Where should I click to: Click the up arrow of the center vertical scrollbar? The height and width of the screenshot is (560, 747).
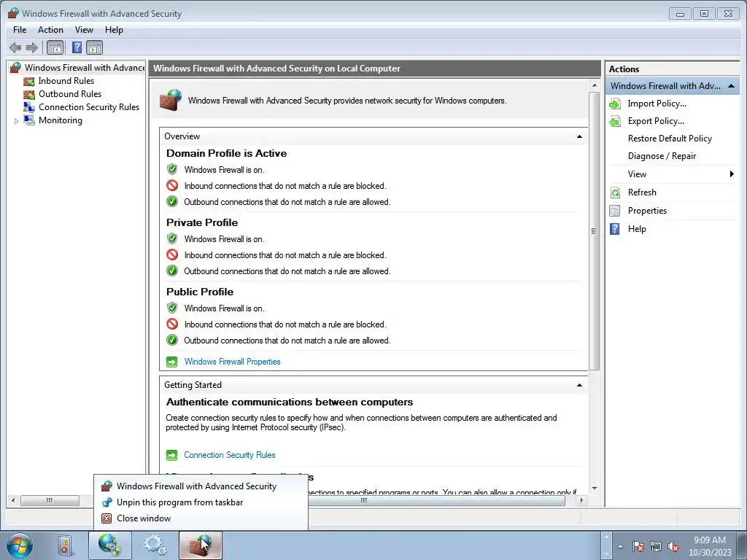594,86
